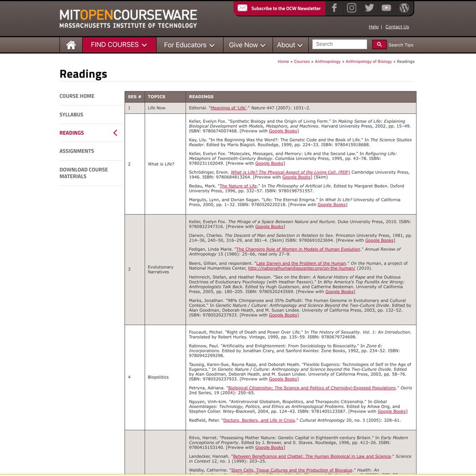476x476 pixels.
Task: Go to Home in the breadcrumb
Action: coord(283,61)
